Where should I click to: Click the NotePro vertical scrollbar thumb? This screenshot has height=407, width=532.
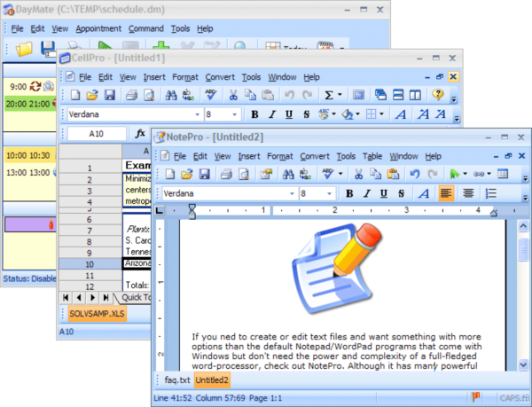523,249
